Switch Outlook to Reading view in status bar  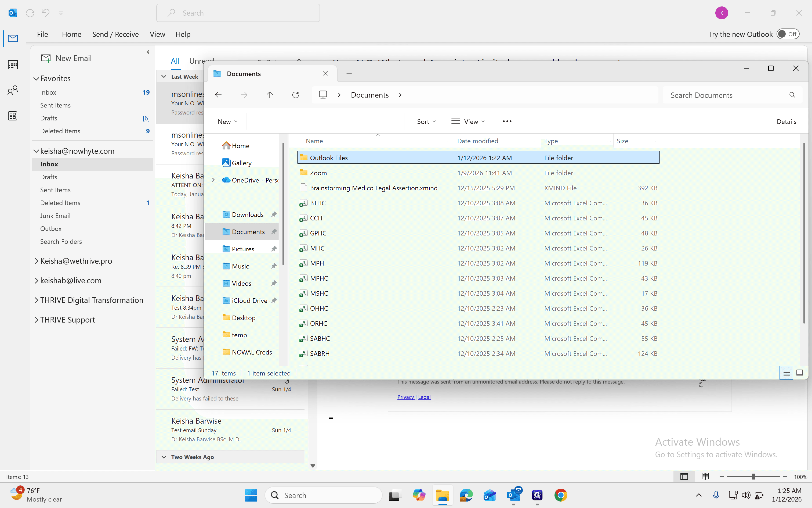click(705, 476)
